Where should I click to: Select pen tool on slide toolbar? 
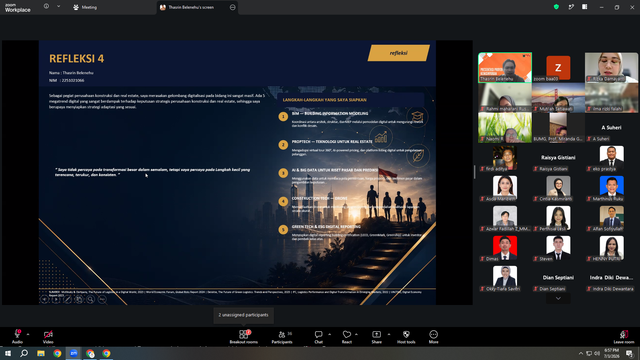[68, 299]
